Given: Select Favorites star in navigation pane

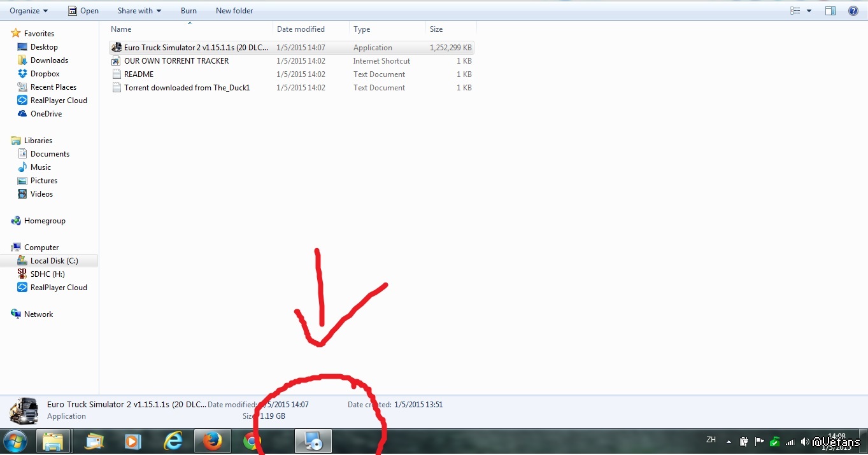Looking at the screenshot, I should tap(16, 34).
